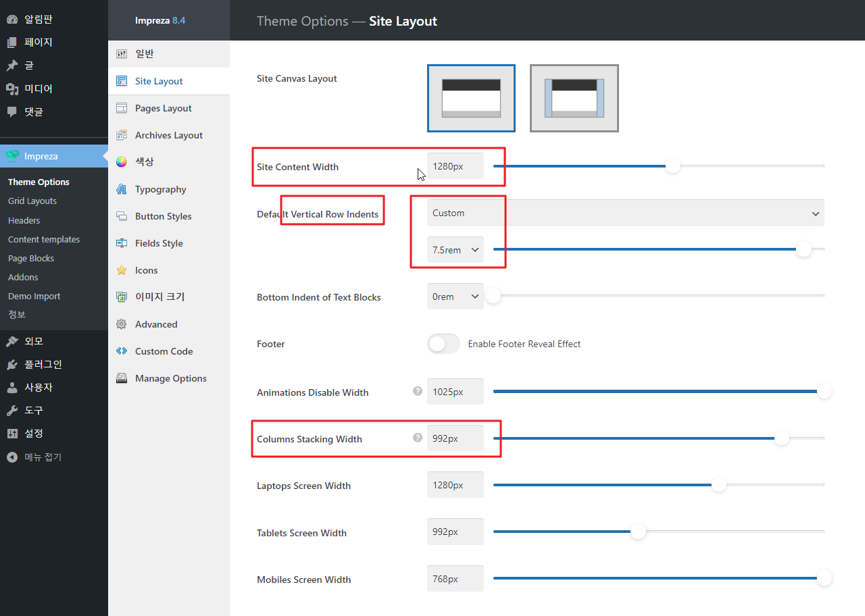This screenshot has width=865, height=616.
Task: Open Addons submenu item
Action: click(x=23, y=277)
